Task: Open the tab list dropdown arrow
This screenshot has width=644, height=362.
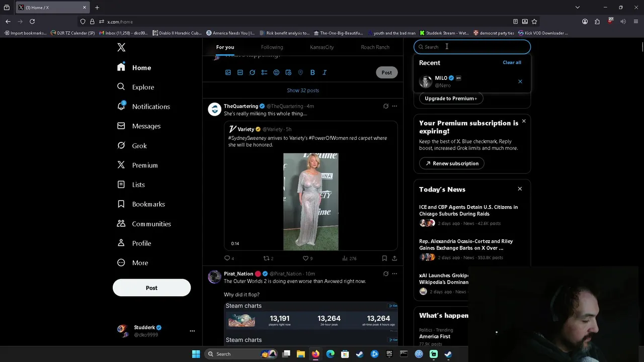Action: coord(578,8)
